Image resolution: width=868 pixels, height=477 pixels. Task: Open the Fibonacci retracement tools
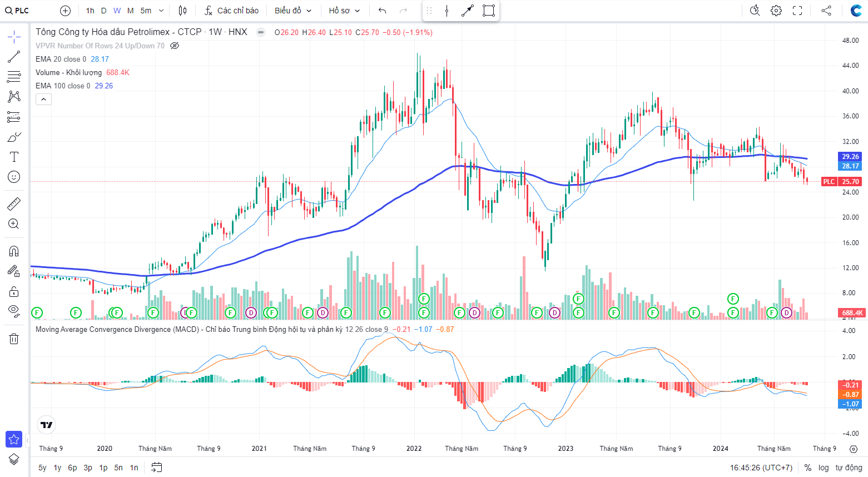pyautogui.click(x=14, y=77)
